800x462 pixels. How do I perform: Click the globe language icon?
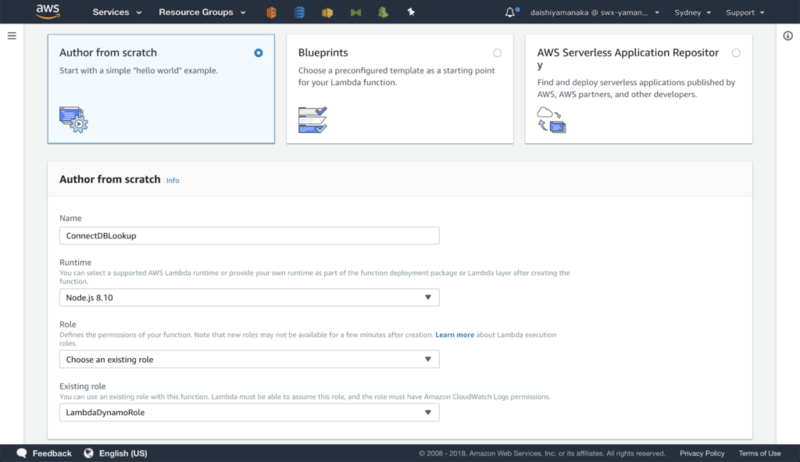[x=89, y=453]
